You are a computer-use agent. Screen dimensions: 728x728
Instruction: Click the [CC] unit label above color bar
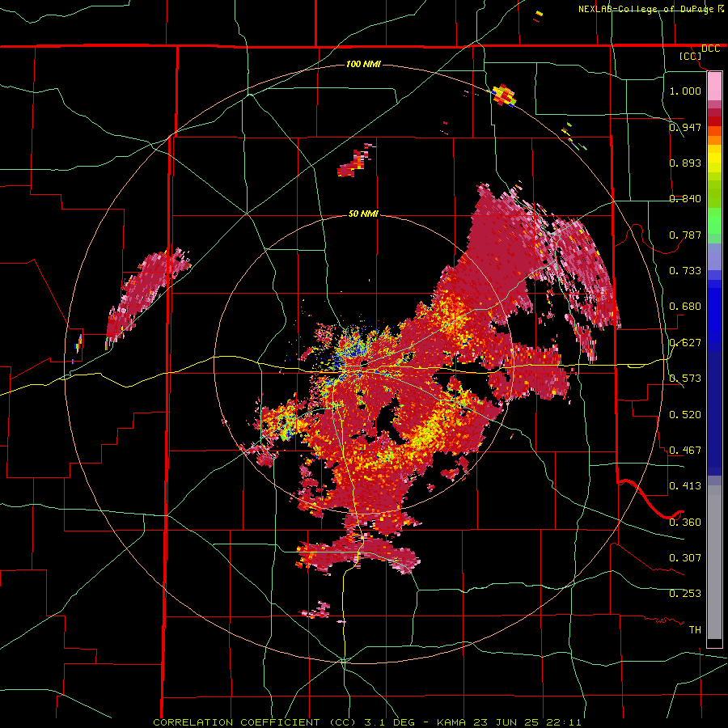pos(691,56)
